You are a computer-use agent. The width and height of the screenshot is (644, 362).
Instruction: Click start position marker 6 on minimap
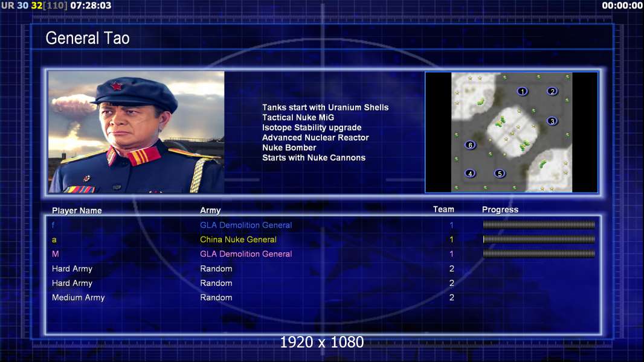(x=470, y=145)
